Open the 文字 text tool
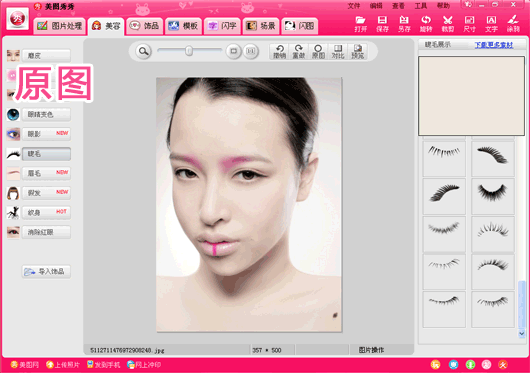 pyautogui.click(x=491, y=24)
